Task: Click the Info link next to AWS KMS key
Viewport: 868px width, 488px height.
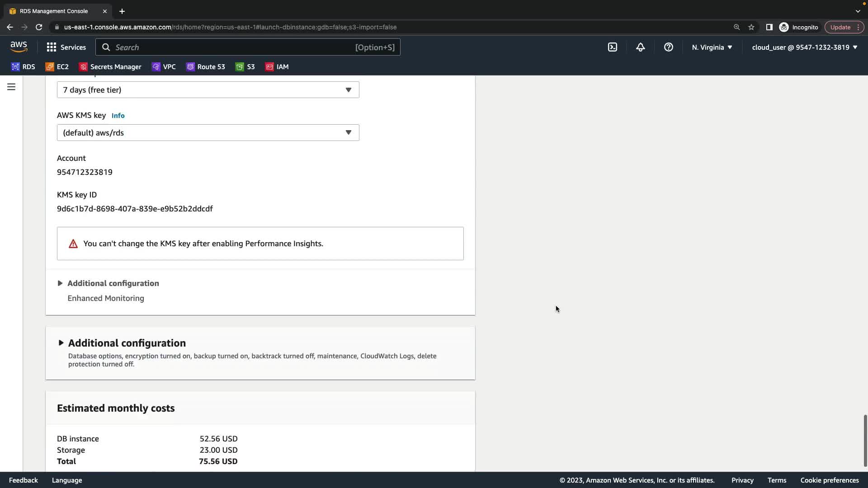Action: (x=118, y=116)
